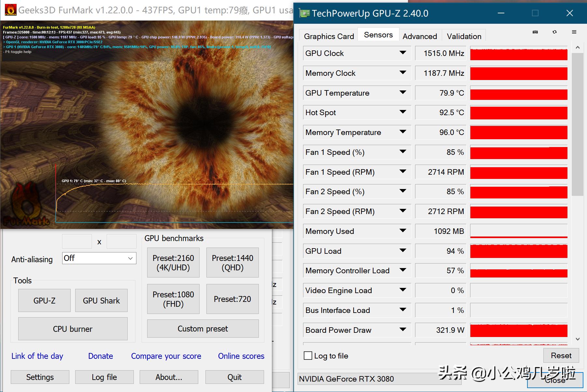Image resolution: width=587 pixels, height=392 pixels.
Task: Quit FurMark
Action: coord(234,377)
